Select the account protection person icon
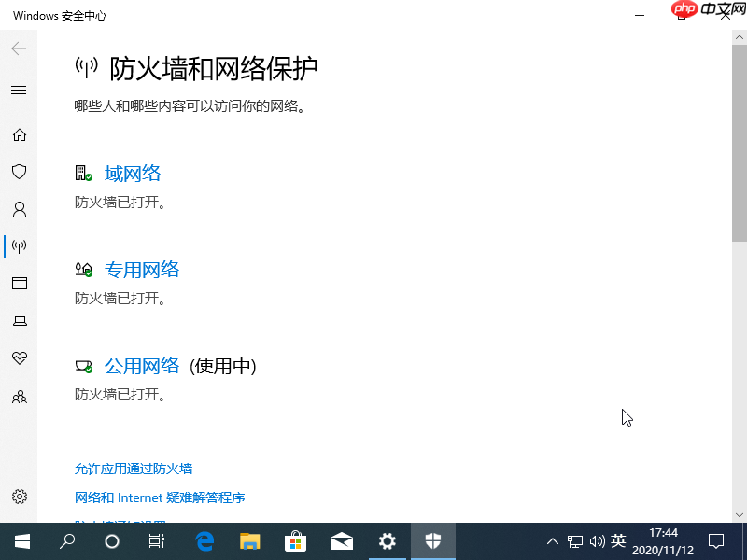The image size is (747, 560). tap(19, 209)
